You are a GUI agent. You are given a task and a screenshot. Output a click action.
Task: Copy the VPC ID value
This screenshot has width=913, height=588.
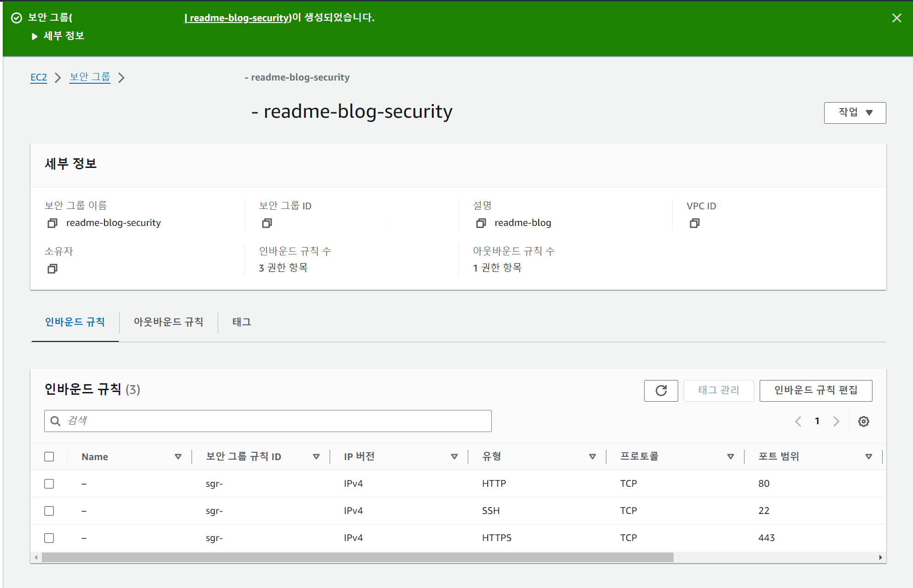694,223
